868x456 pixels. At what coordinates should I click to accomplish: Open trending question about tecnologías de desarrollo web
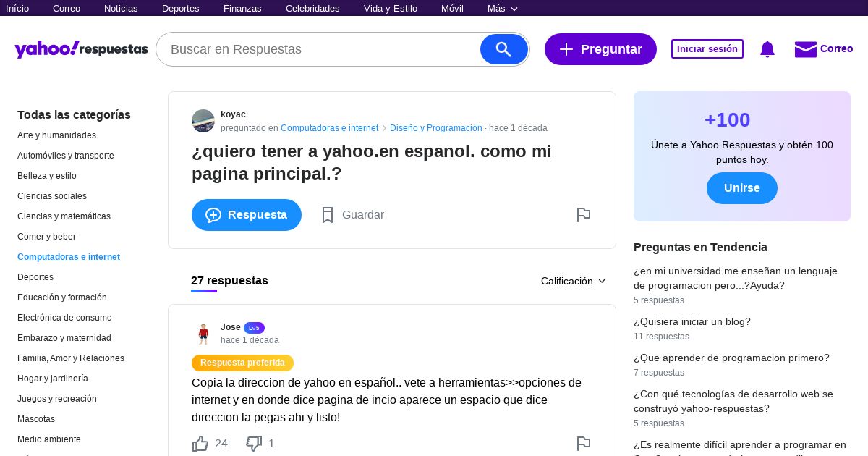click(733, 402)
